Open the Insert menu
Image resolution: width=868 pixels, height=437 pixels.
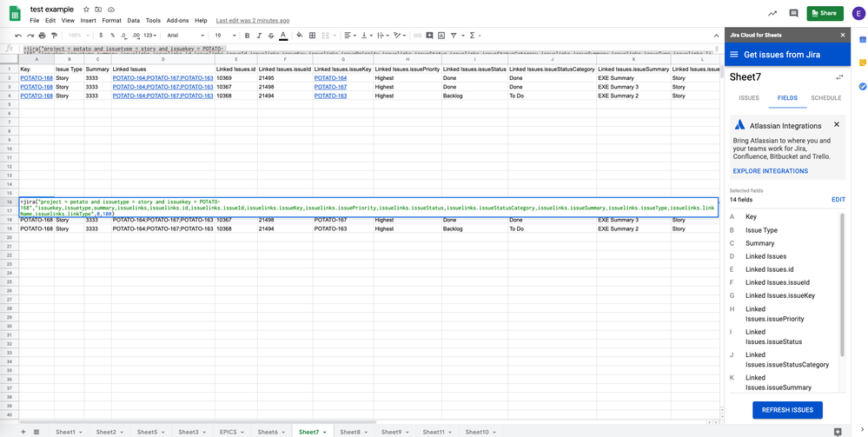tap(88, 21)
